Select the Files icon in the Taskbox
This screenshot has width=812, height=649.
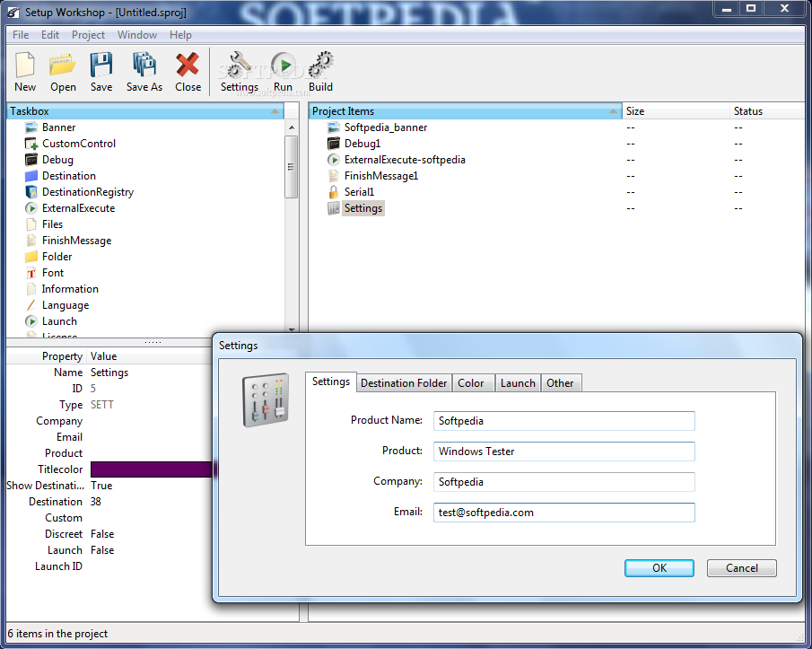coord(31,224)
